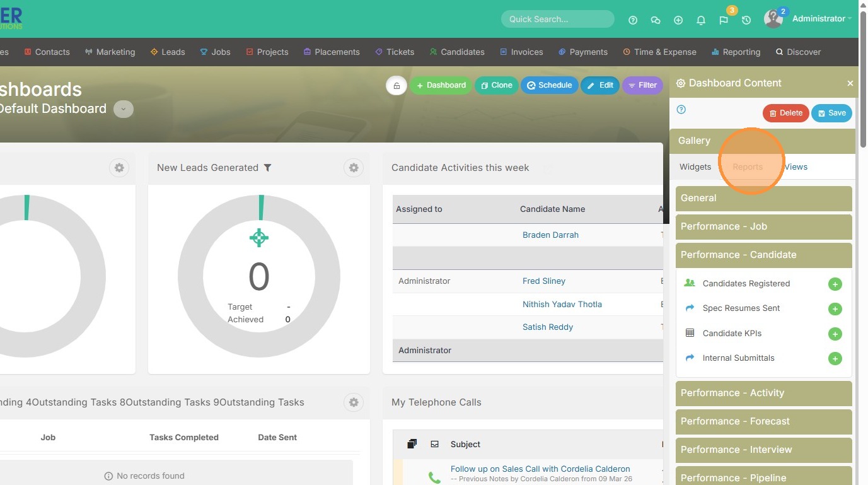Open the Administrator user menu
Image resolution: width=868 pixels, height=485 pixels.
click(818, 19)
